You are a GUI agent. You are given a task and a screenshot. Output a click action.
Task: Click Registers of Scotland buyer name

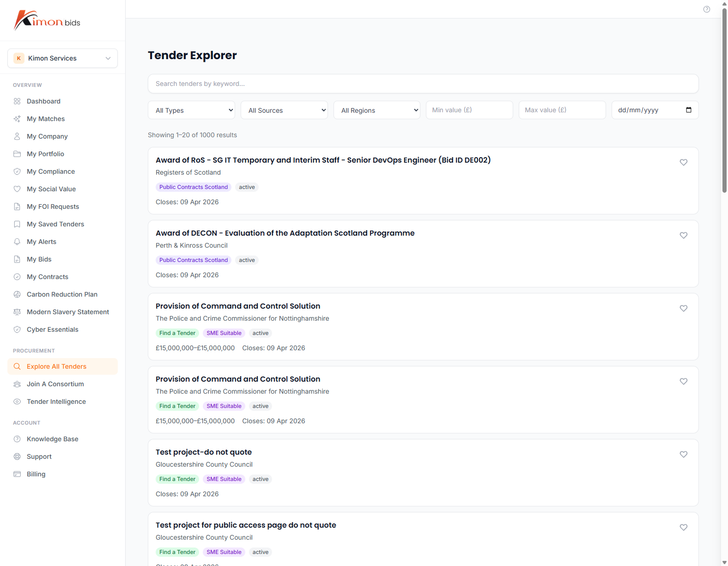(x=188, y=172)
